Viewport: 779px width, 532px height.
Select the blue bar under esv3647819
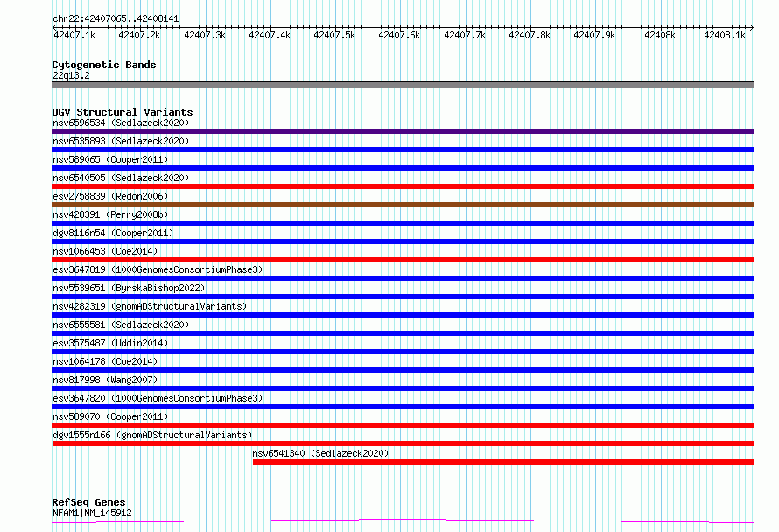pyautogui.click(x=403, y=278)
